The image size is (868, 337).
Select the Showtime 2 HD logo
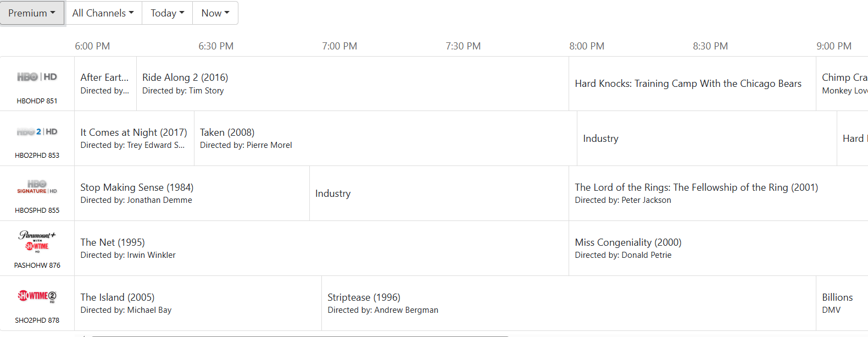(x=37, y=296)
